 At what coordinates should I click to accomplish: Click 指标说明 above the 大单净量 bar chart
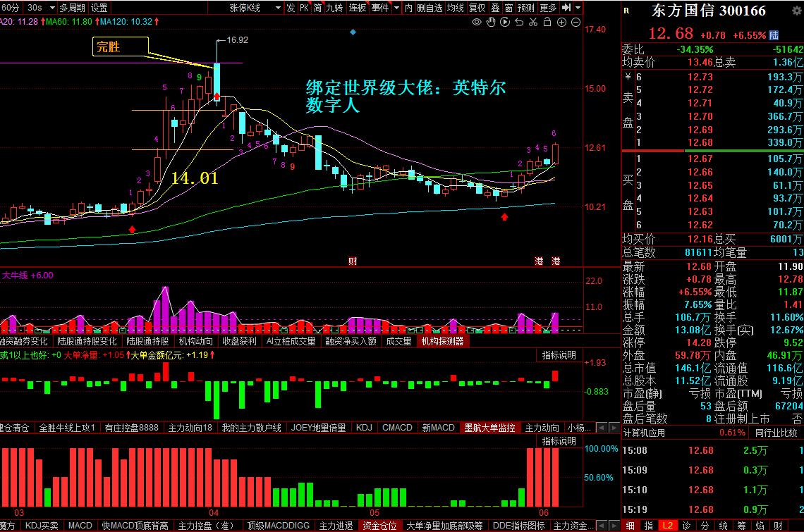point(559,355)
